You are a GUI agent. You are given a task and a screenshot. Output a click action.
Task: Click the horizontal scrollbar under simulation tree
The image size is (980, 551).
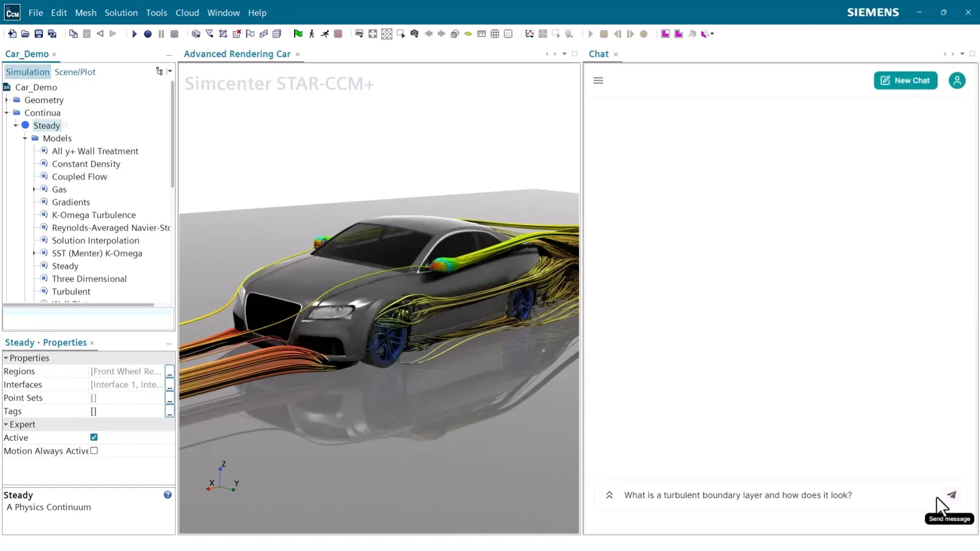(x=80, y=304)
